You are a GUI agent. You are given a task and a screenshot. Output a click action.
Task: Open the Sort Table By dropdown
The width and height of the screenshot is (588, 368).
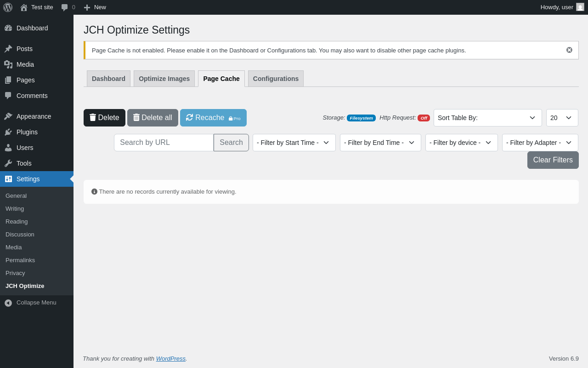pyautogui.click(x=488, y=118)
